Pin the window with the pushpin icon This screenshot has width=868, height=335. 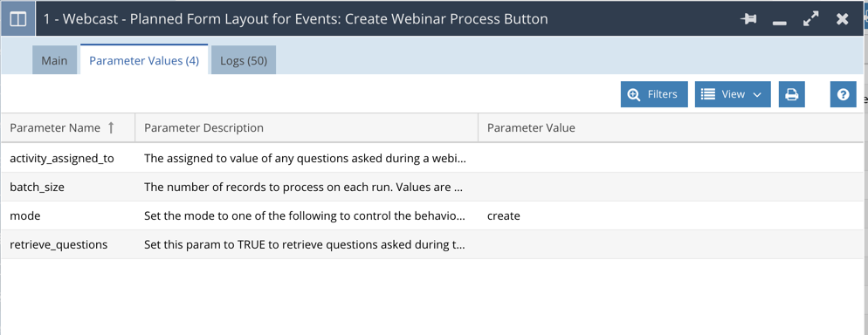[748, 19]
